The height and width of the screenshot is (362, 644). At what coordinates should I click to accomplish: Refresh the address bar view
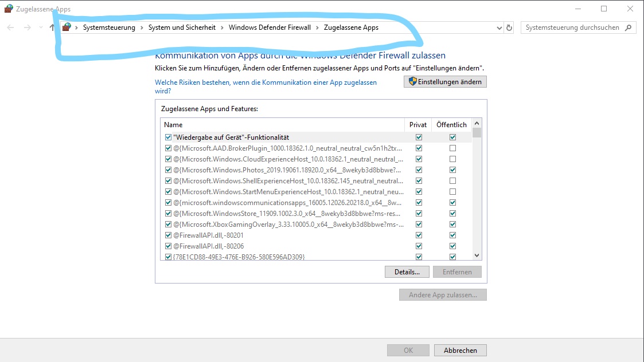coord(509,28)
